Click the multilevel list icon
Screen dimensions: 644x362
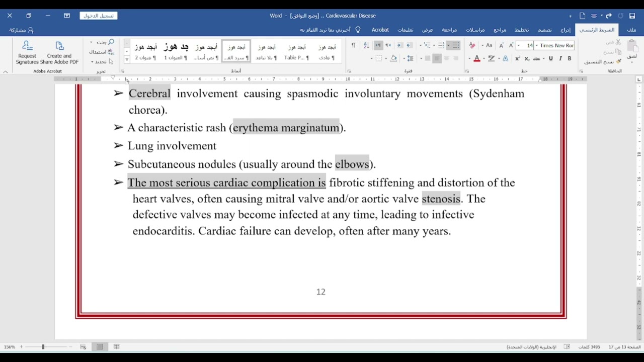(427, 45)
